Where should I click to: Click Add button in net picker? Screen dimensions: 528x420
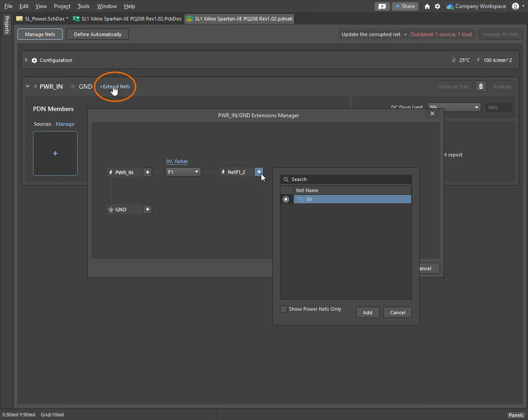pyautogui.click(x=367, y=313)
